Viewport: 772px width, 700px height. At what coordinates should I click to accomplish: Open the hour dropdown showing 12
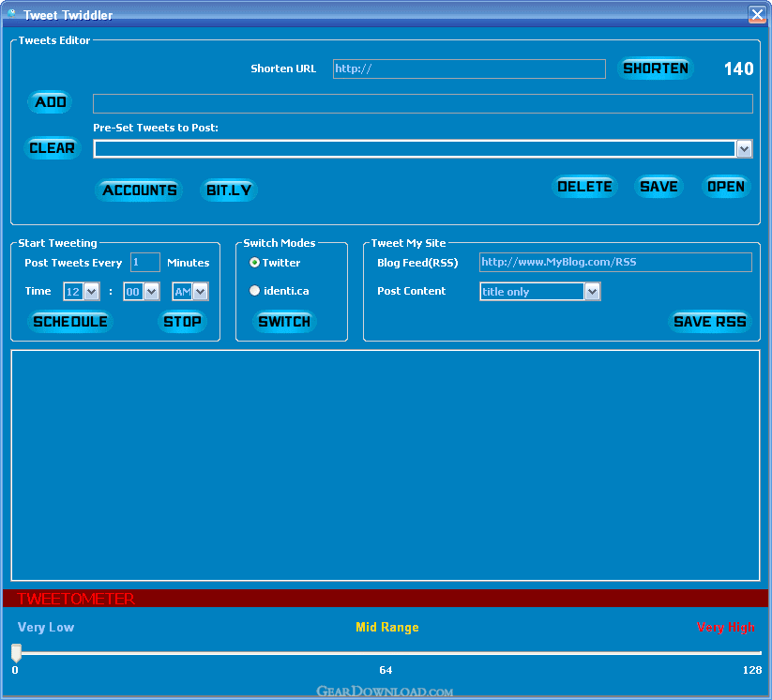(92, 292)
